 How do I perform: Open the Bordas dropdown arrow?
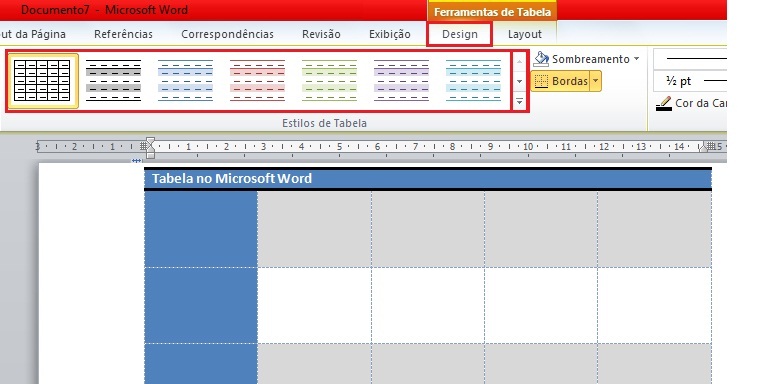(595, 81)
